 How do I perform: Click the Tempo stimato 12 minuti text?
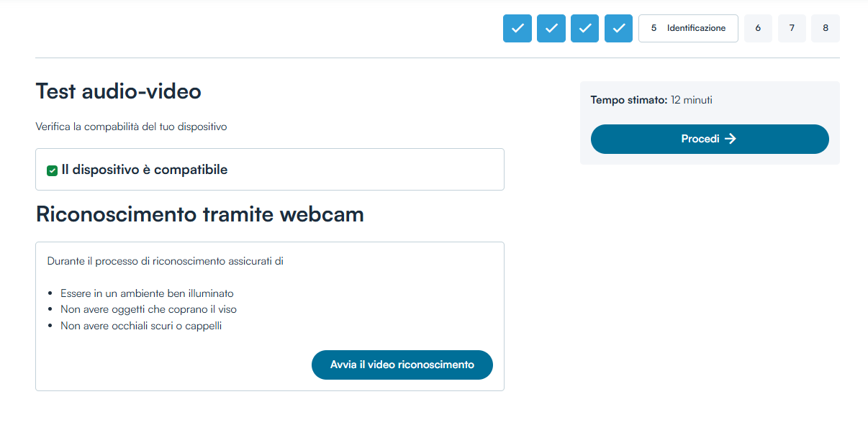pos(651,100)
